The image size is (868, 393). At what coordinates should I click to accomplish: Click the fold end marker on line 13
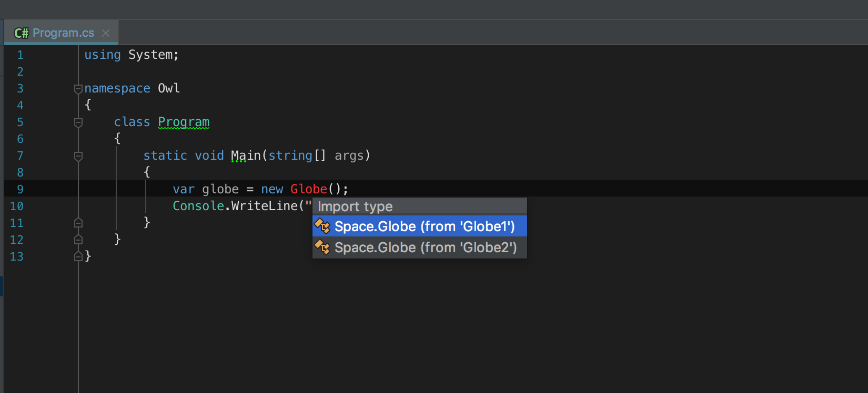78,256
